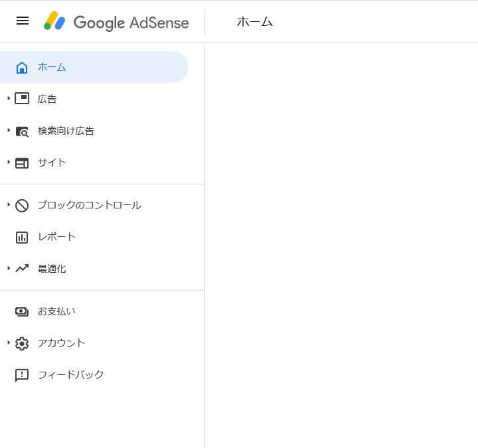Click the 最適化 trend line icon
Image resolution: width=478 pixels, height=448 pixels.
22,269
